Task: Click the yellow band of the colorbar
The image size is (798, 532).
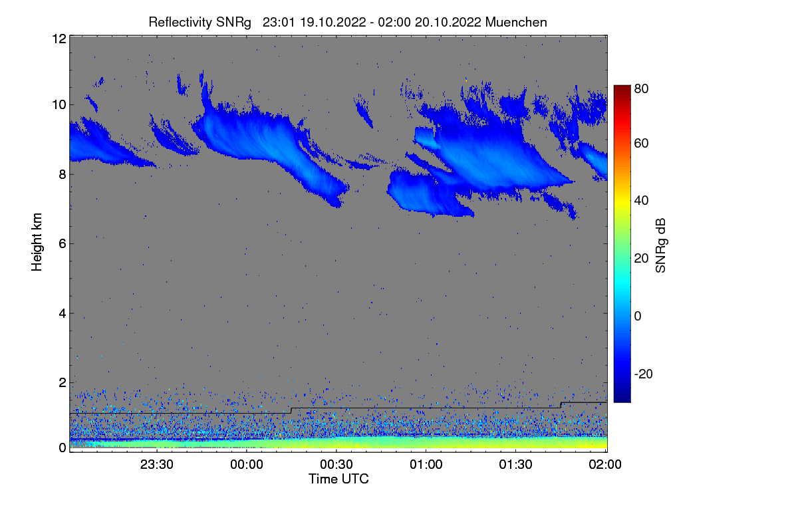Action: point(621,200)
